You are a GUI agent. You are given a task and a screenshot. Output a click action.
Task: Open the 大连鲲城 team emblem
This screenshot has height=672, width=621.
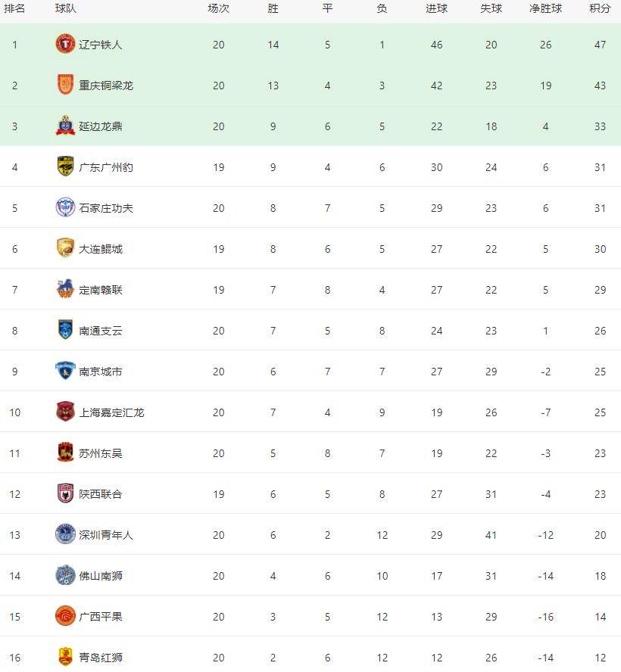(65, 248)
